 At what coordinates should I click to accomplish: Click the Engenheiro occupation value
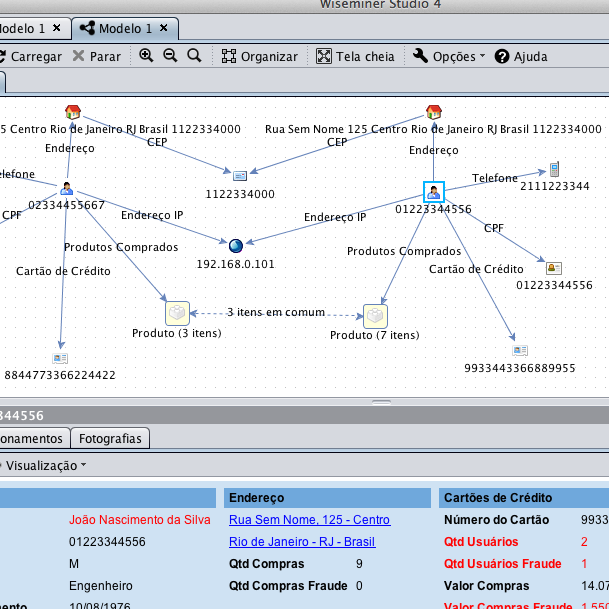click(101, 586)
